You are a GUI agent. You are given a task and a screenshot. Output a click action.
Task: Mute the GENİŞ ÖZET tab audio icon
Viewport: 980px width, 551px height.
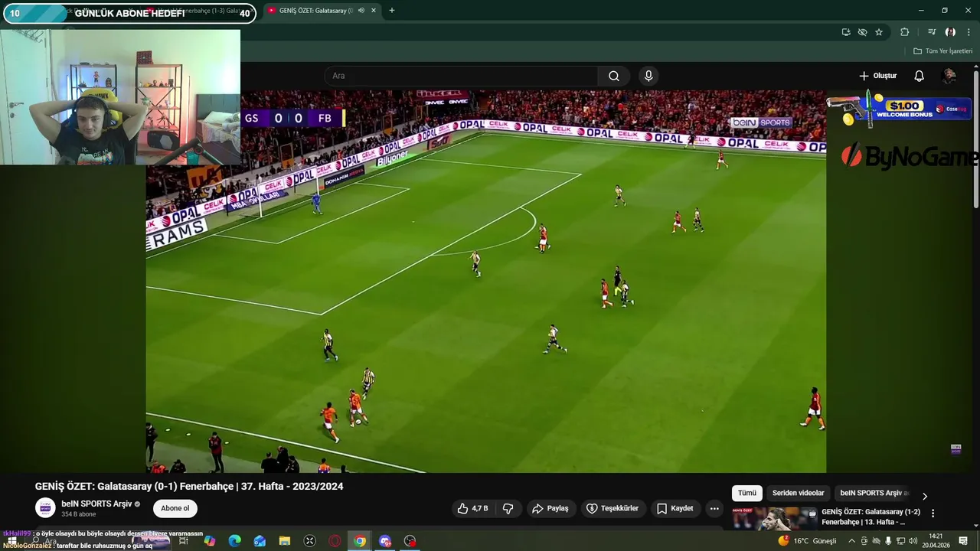click(361, 11)
